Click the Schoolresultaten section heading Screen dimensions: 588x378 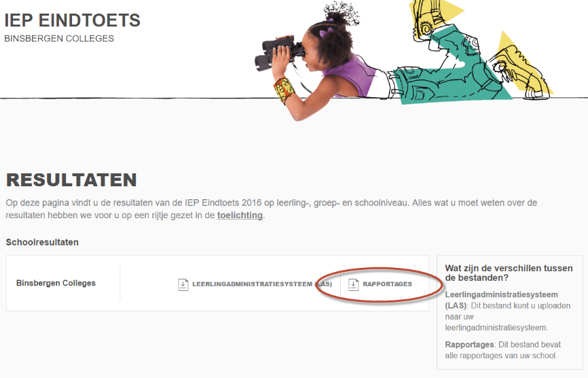42,242
